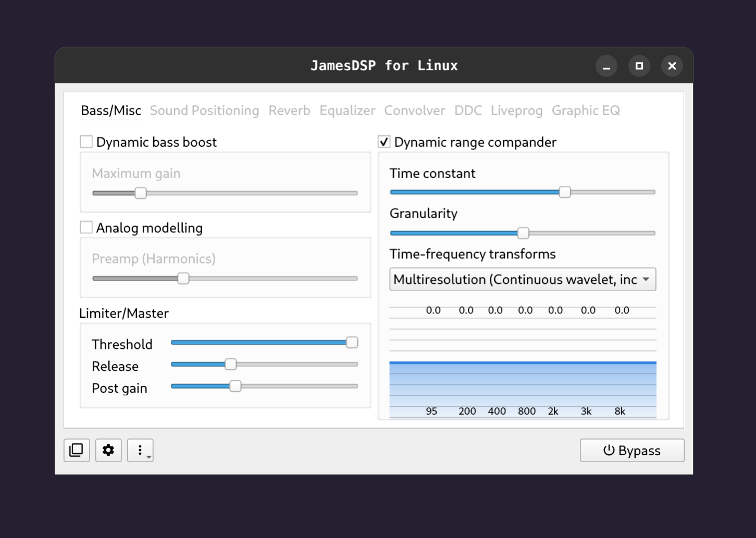756x538 pixels.
Task: Click the Post gain slider handle
Action: [x=236, y=386]
